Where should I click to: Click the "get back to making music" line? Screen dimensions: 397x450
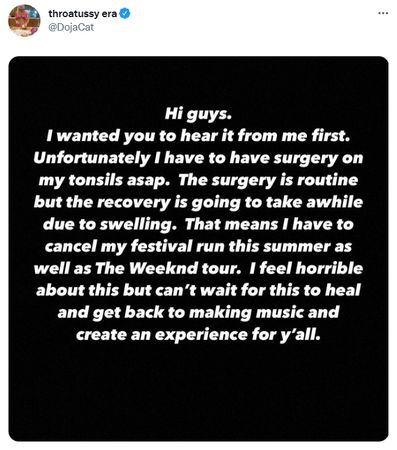(x=198, y=312)
